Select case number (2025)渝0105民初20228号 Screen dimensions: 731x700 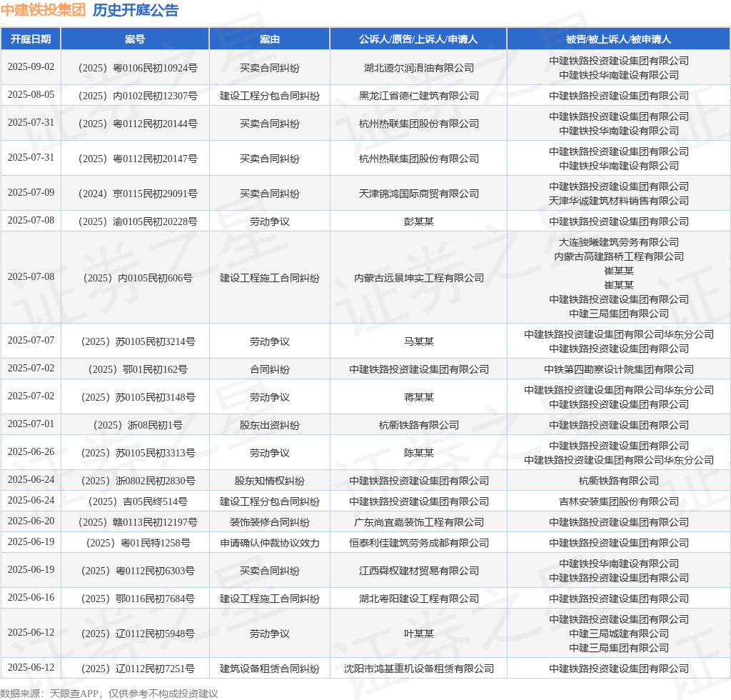[138, 221]
